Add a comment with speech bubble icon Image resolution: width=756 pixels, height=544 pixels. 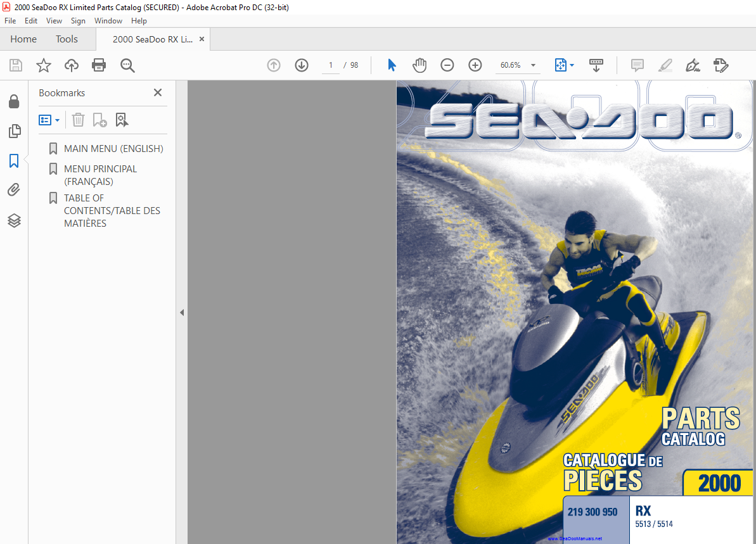tap(637, 65)
